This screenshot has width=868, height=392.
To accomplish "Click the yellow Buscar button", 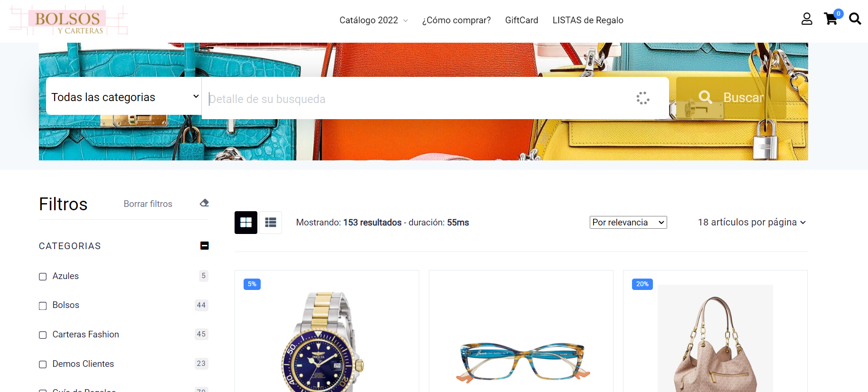I will pos(731,98).
